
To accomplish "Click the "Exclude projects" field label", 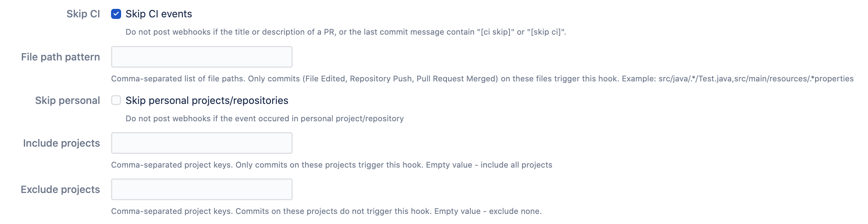I will pyautogui.click(x=60, y=190).
